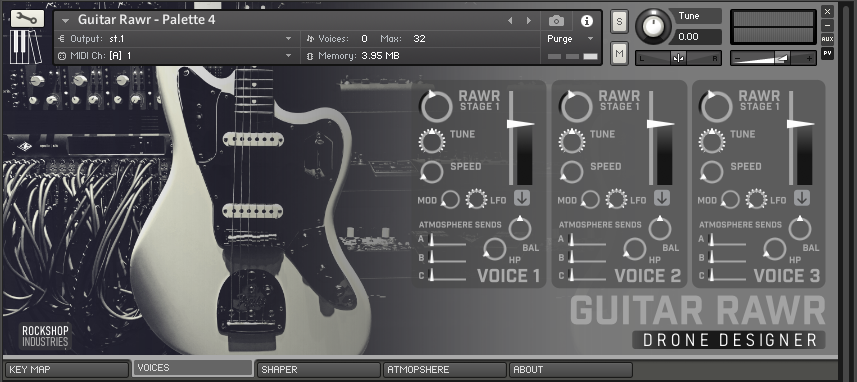The height and width of the screenshot is (382, 857).
Task: Click Voice 3 down-arrow button
Action: pos(802,198)
